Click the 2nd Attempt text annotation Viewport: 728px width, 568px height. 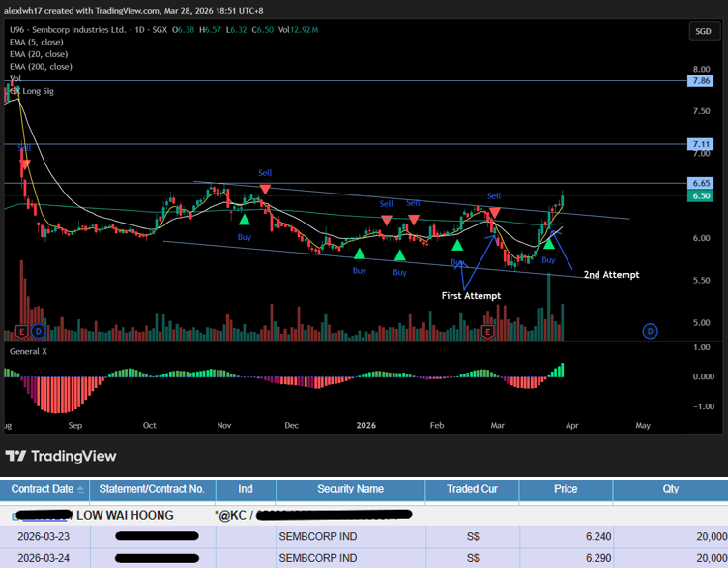click(611, 275)
